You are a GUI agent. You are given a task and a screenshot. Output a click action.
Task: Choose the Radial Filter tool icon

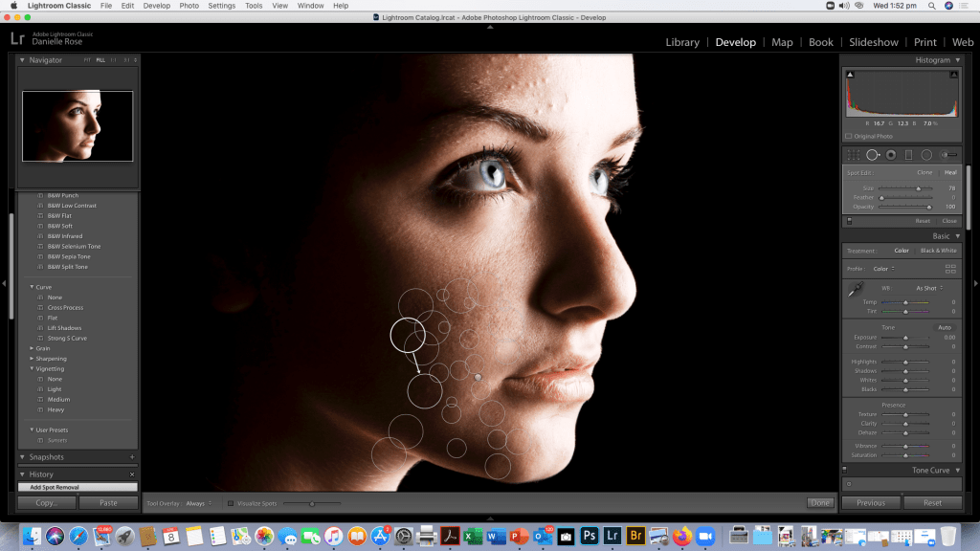[926, 155]
